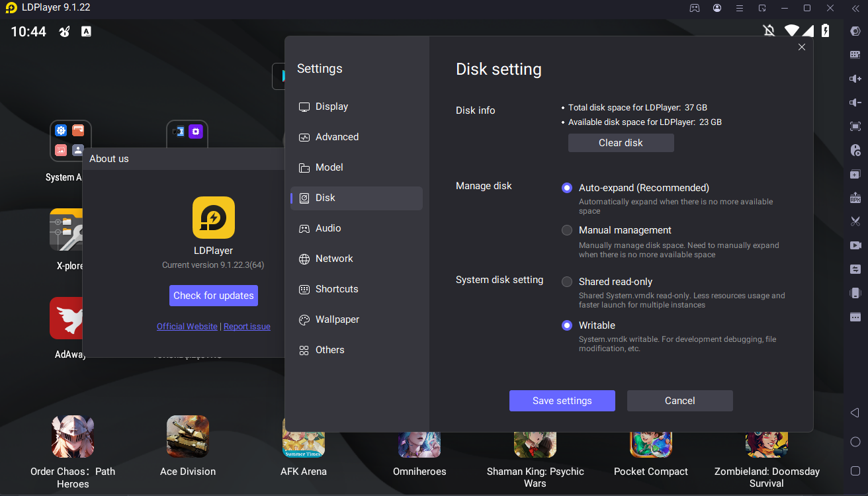Click the Clear disk button

pyautogui.click(x=621, y=143)
